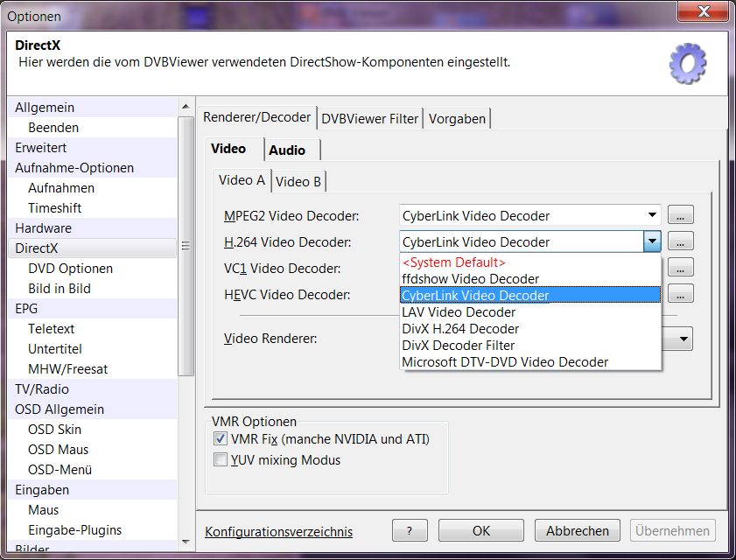Select OSD Allgemein in the sidebar

tap(93, 409)
